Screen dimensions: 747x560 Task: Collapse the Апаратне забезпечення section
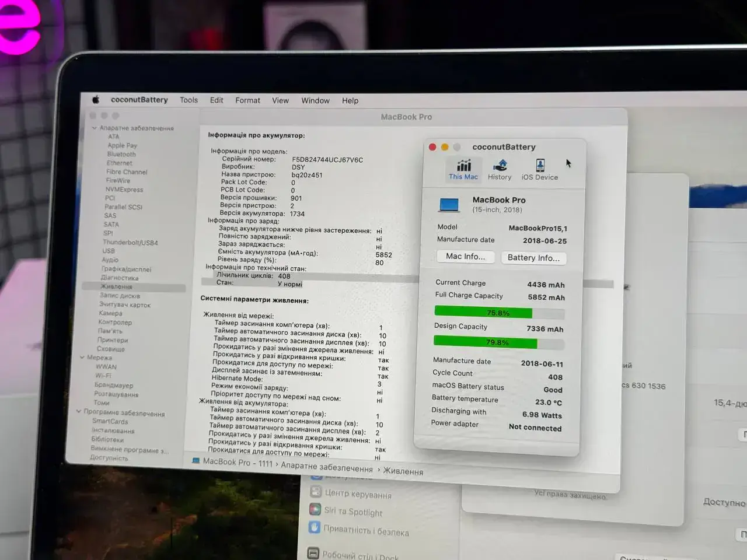(x=95, y=128)
